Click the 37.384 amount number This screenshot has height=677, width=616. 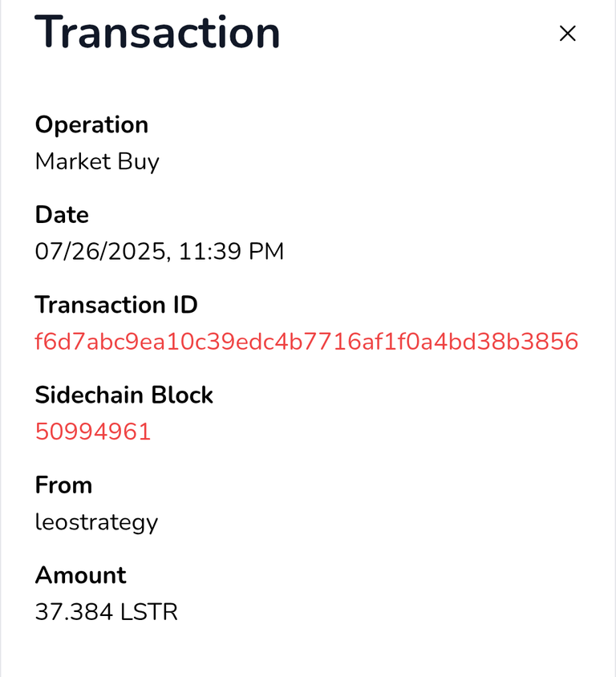74,612
